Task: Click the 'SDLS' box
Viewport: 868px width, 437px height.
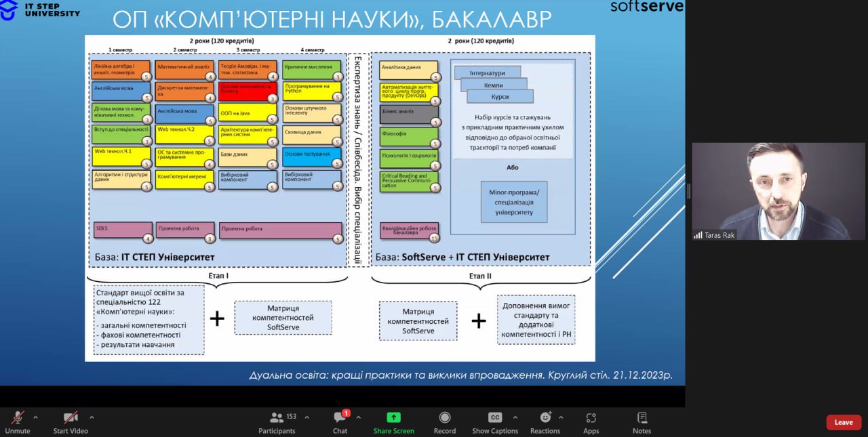Action: tap(121, 231)
